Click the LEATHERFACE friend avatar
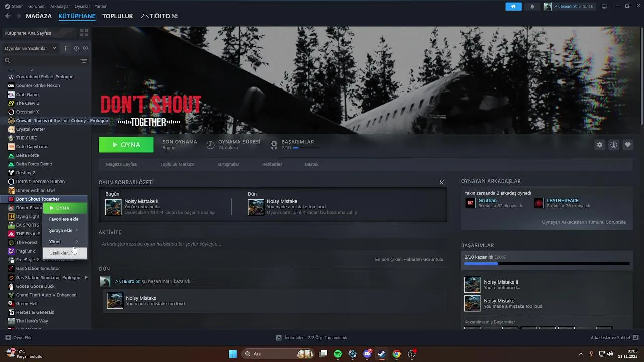Viewport: 644px width, 362px height. pyautogui.click(x=539, y=203)
